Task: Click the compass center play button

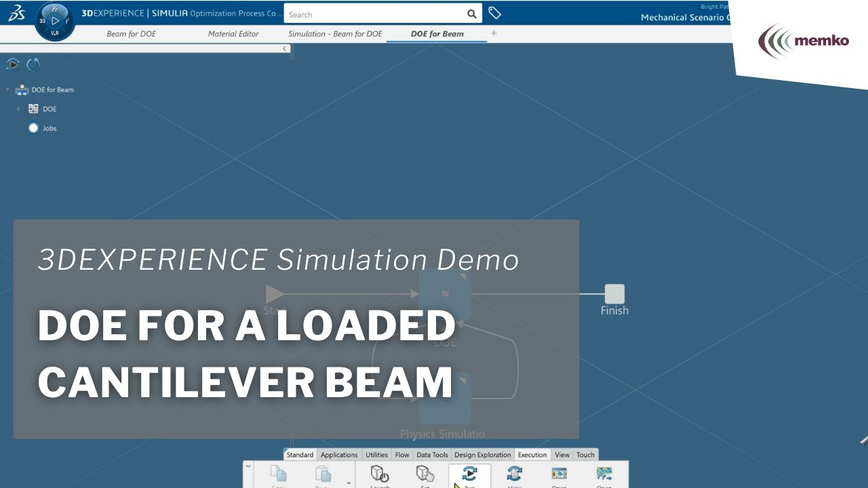Action: click(x=56, y=21)
